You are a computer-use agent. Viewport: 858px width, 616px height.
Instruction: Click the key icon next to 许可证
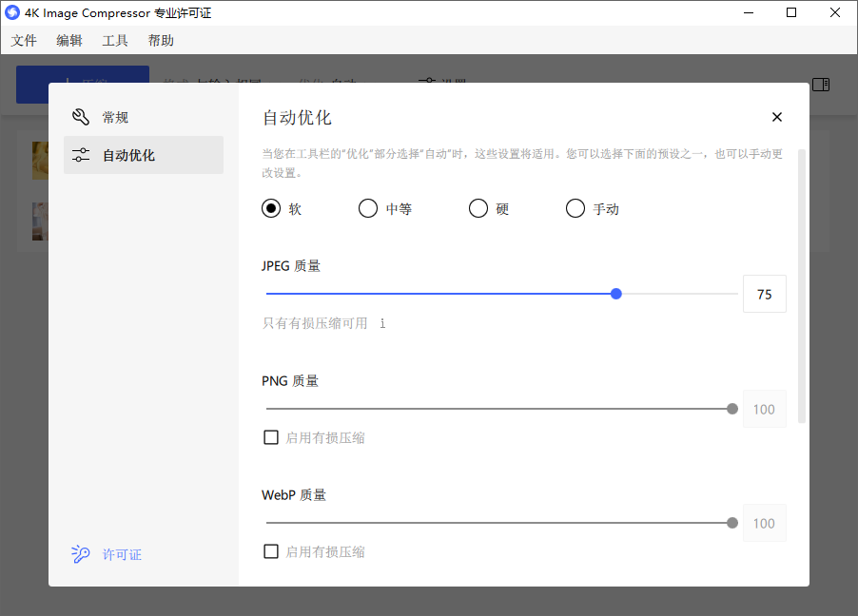coord(81,553)
